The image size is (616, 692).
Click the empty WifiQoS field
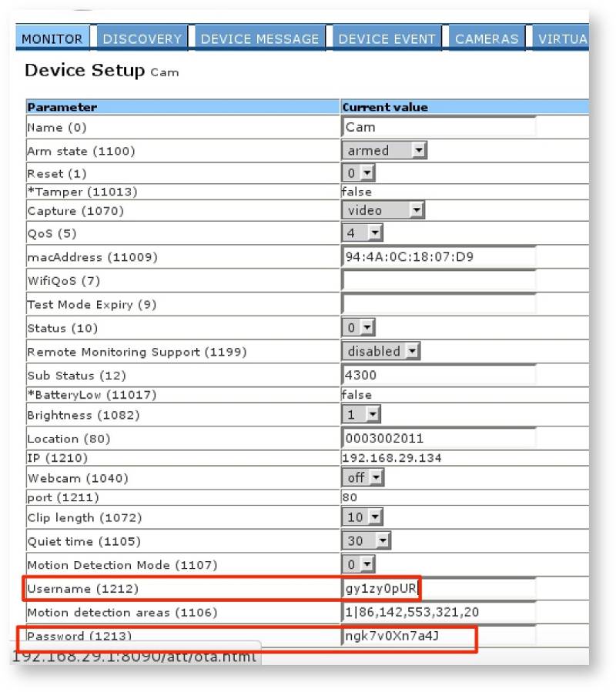tap(439, 281)
